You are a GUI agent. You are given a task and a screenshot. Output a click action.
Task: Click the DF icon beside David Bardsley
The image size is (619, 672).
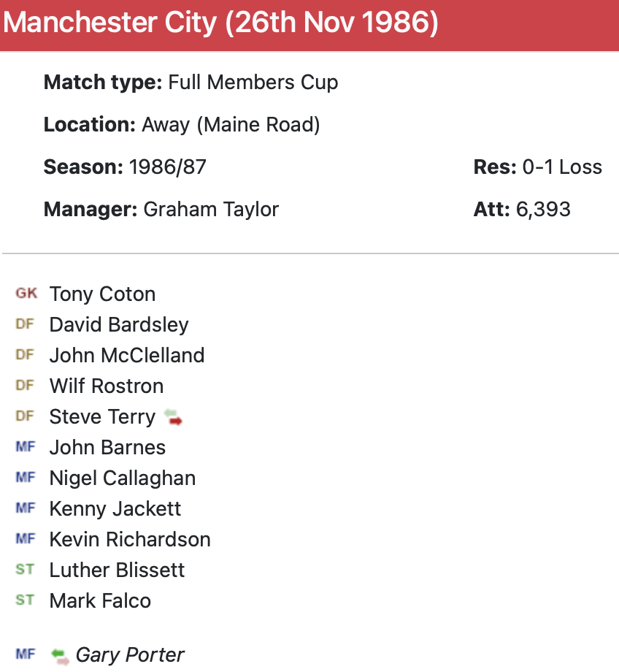tap(25, 324)
